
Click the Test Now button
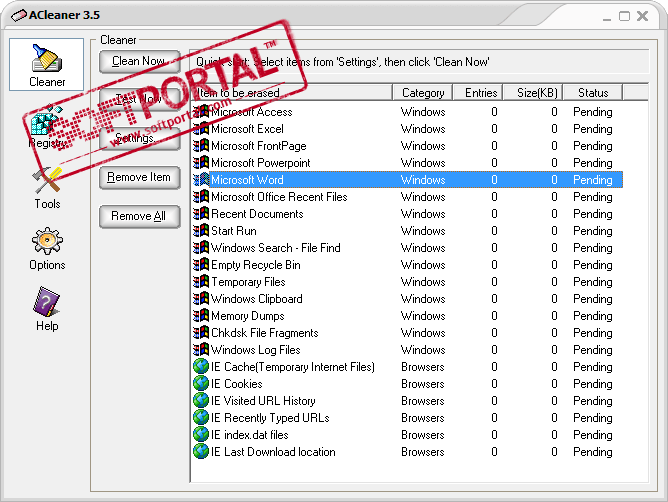[x=139, y=99]
